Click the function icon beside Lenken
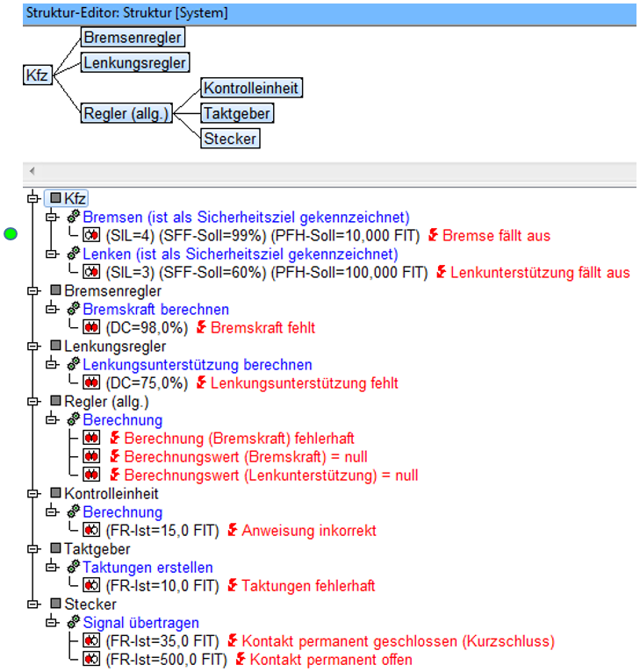This screenshot has height=672, width=640. tap(74, 254)
